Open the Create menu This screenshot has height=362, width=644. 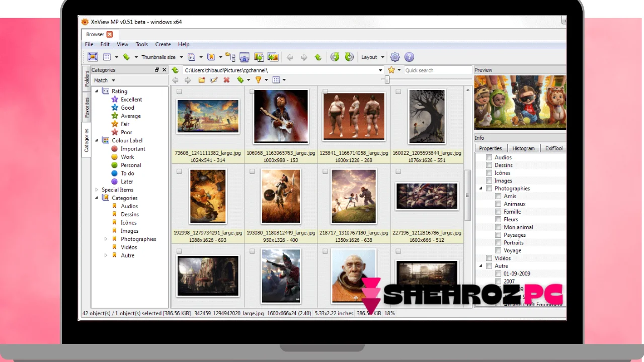coord(163,44)
